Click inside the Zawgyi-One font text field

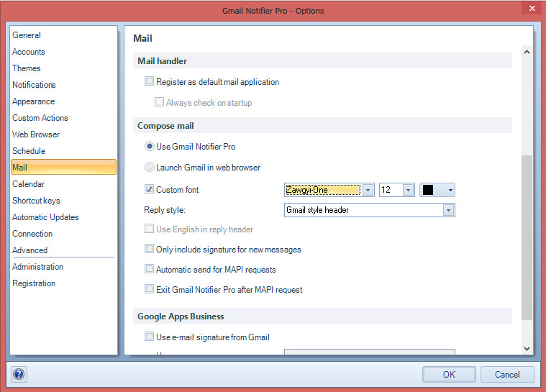click(x=323, y=190)
